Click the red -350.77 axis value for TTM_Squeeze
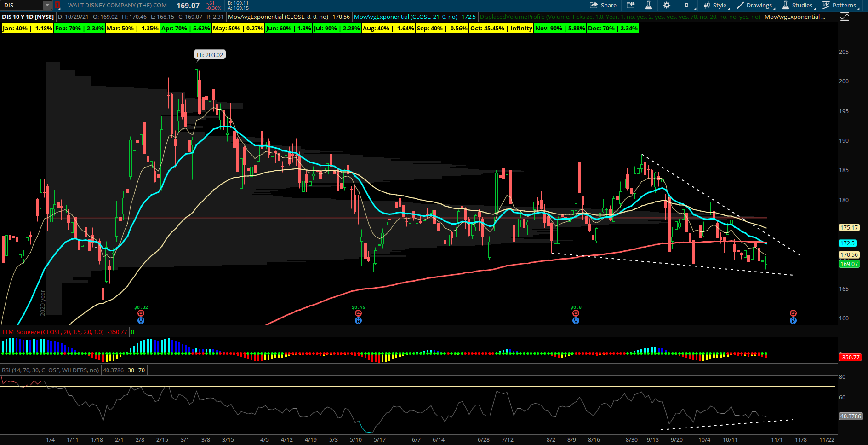The image size is (868, 445). click(850, 358)
